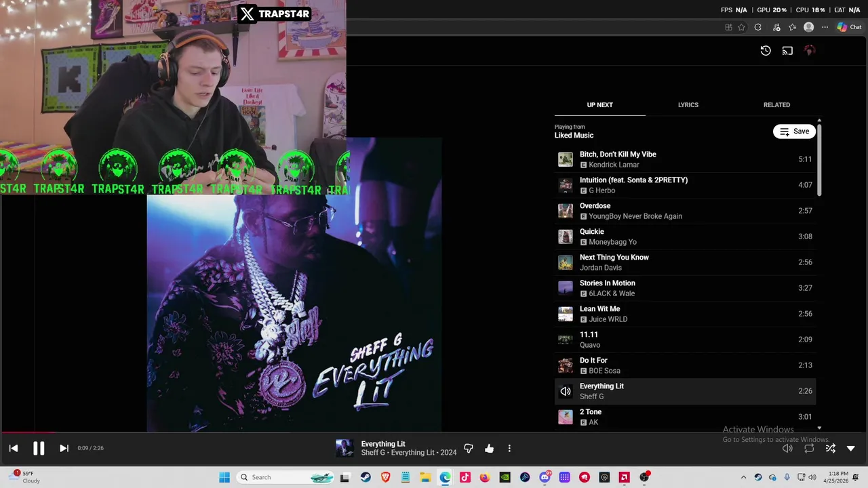This screenshot has height=488, width=868.
Task: Switch to the Related tab
Action: [x=776, y=105]
